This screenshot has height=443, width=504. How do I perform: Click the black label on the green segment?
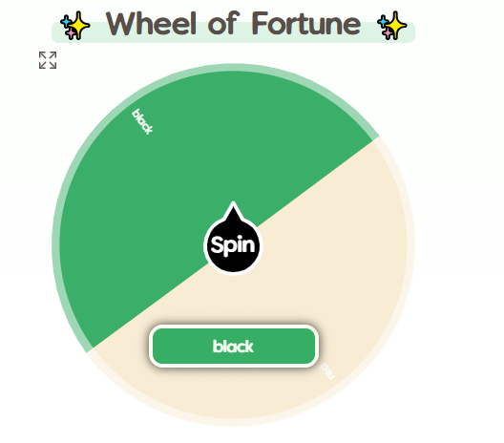(x=142, y=121)
